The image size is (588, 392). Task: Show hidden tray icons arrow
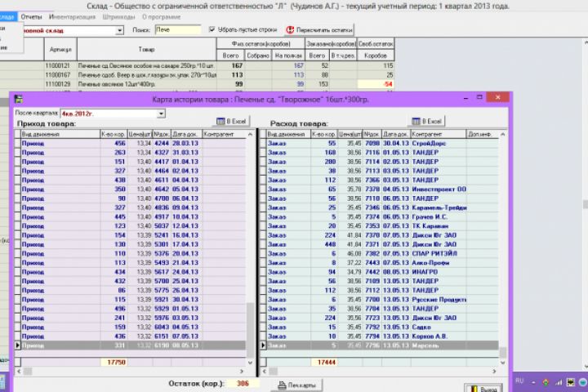[x=533, y=383]
